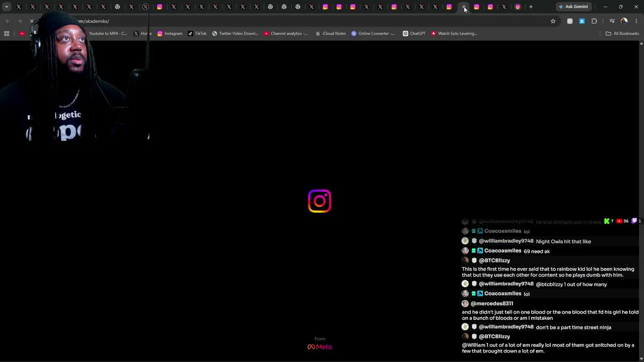
Task: Go forward to the next page
Action: [x=20, y=21]
